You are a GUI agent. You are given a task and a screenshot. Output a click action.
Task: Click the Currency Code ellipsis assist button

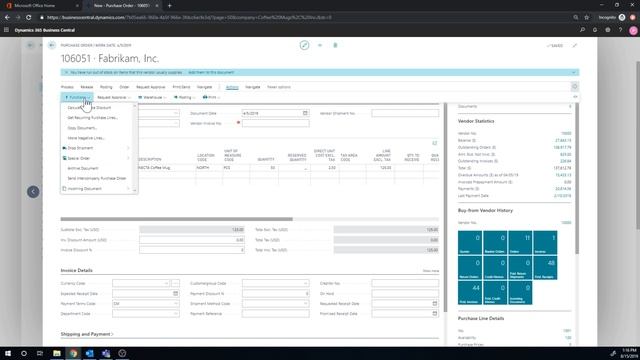click(176, 283)
